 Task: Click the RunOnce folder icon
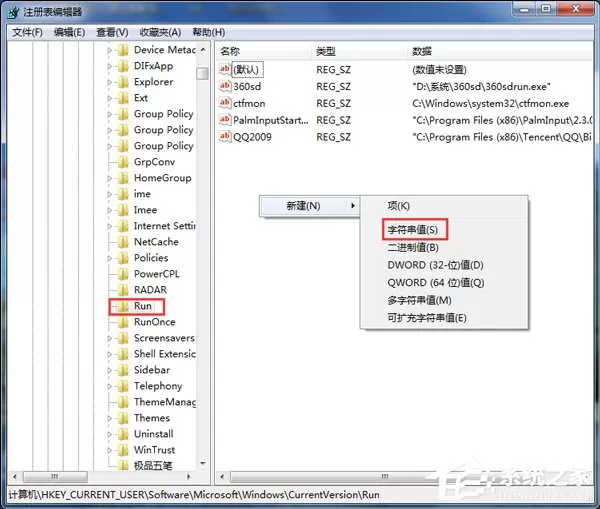pyautogui.click(x=123, y=322)
